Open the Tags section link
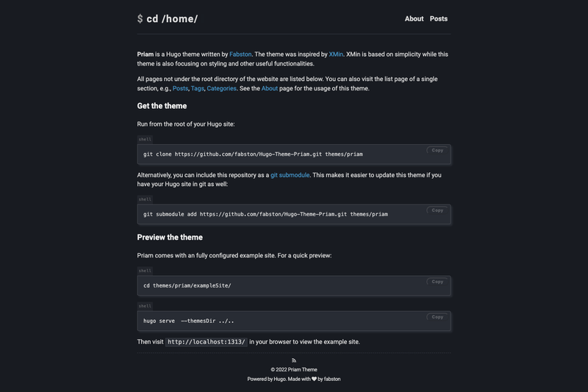 click(197, 88)
